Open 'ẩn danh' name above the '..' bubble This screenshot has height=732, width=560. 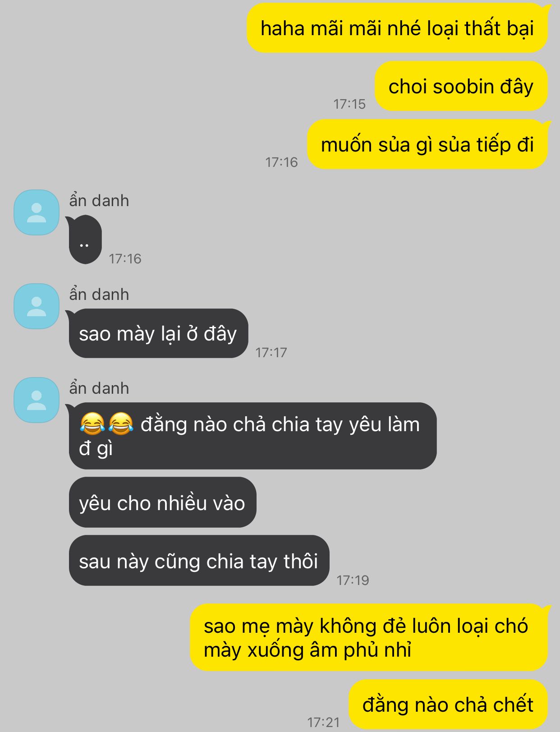point(99,201)
